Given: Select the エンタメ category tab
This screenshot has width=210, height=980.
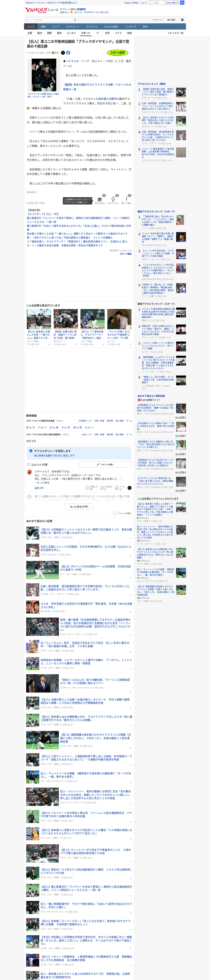Looking at the screenshot, I should 71,33.
